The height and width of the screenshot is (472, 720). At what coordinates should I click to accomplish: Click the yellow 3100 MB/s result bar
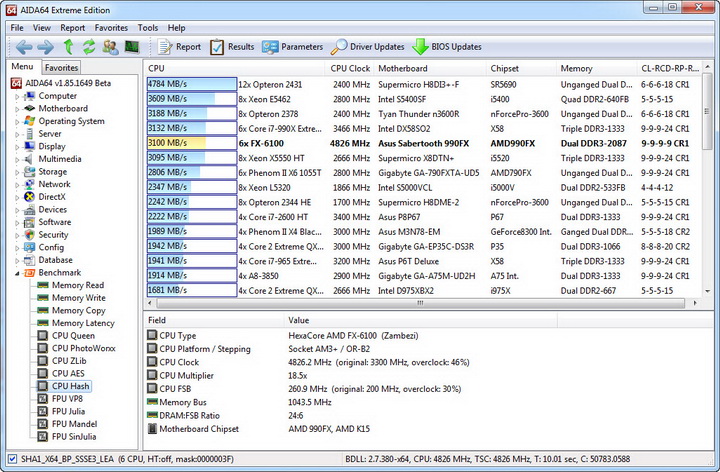coord(191,143)
